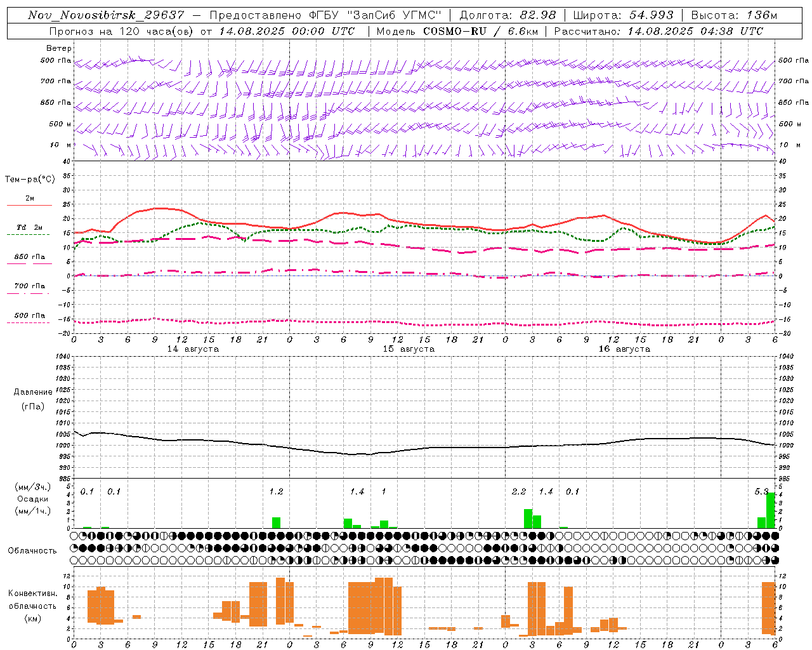Click the 5.3 precipitation amount value
The height and width of the screenshot is (650, 812).
click(x=761, y=491)
